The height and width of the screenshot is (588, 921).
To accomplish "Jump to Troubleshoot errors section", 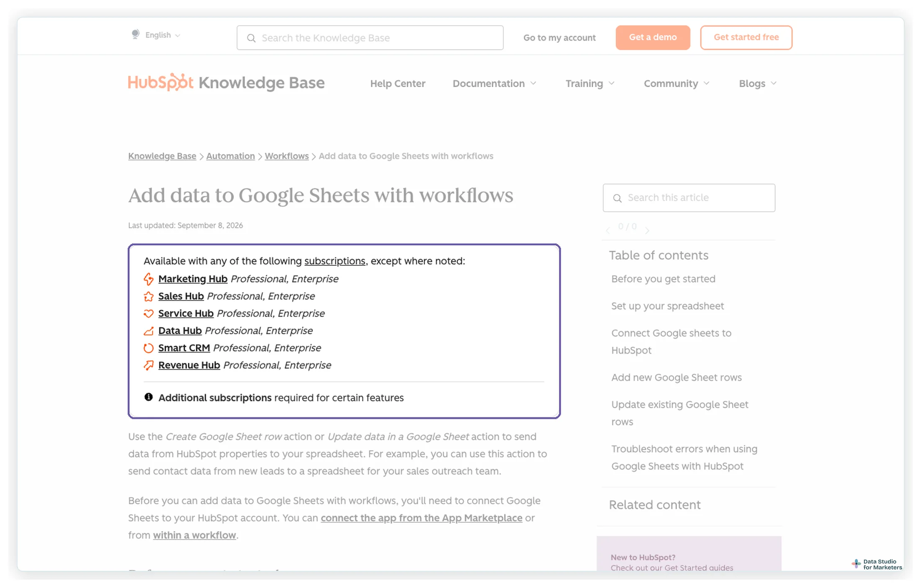I will tap(684, 457).
